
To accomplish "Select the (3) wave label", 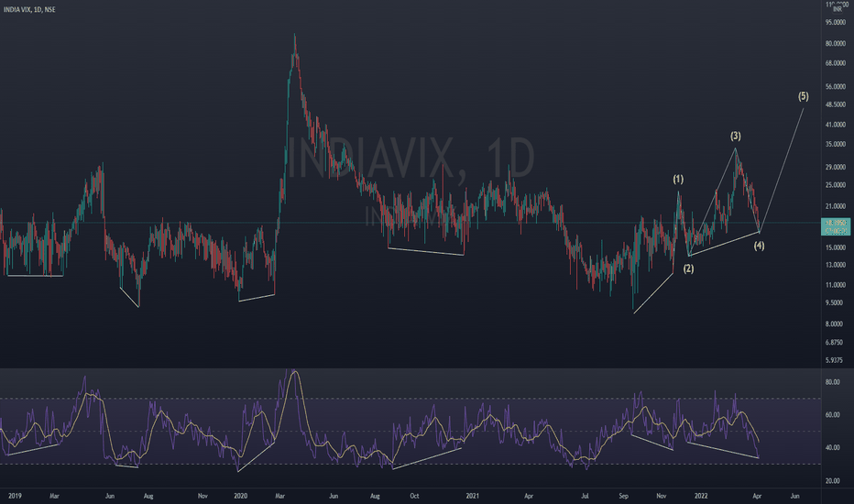I will tap(736, 136).
